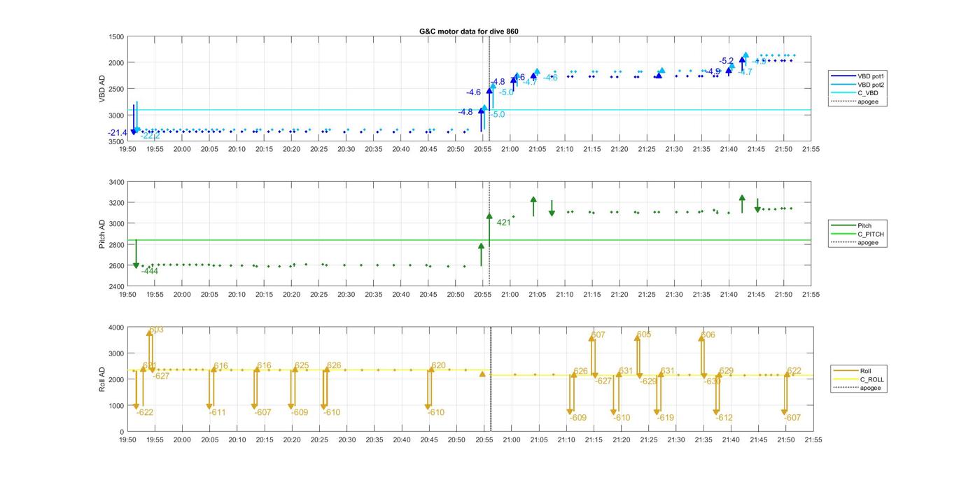Click the '625' roll data label
This screenshot has width=980, height=485.
(302, 365)
